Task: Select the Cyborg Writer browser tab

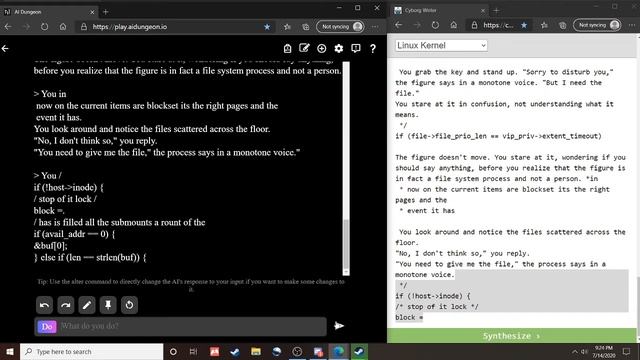Action: coord(439,10)
